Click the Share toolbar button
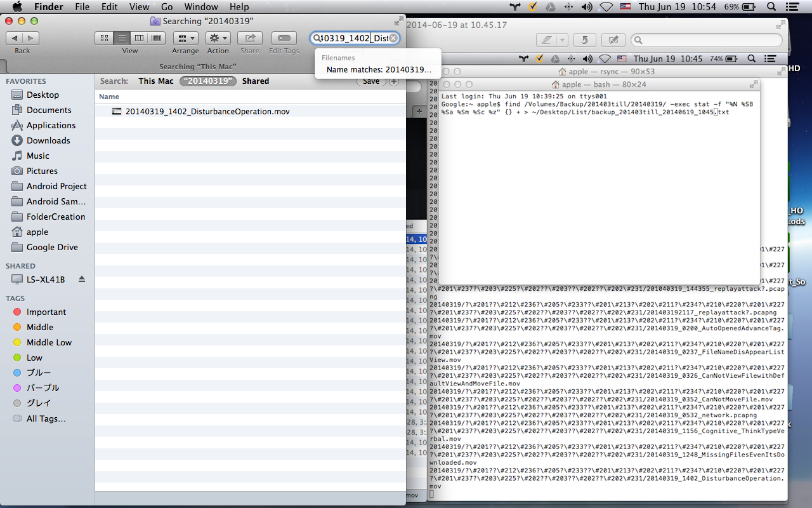 [x=250, y=38]
